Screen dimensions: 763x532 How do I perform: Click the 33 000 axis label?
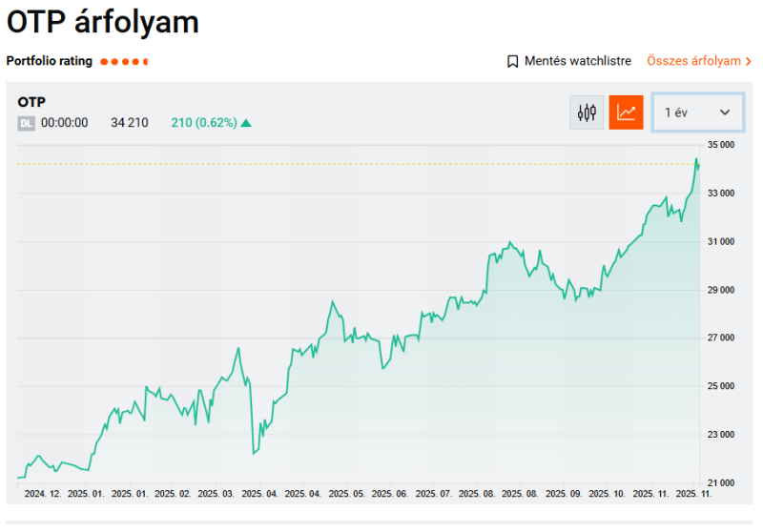(721, 193)
